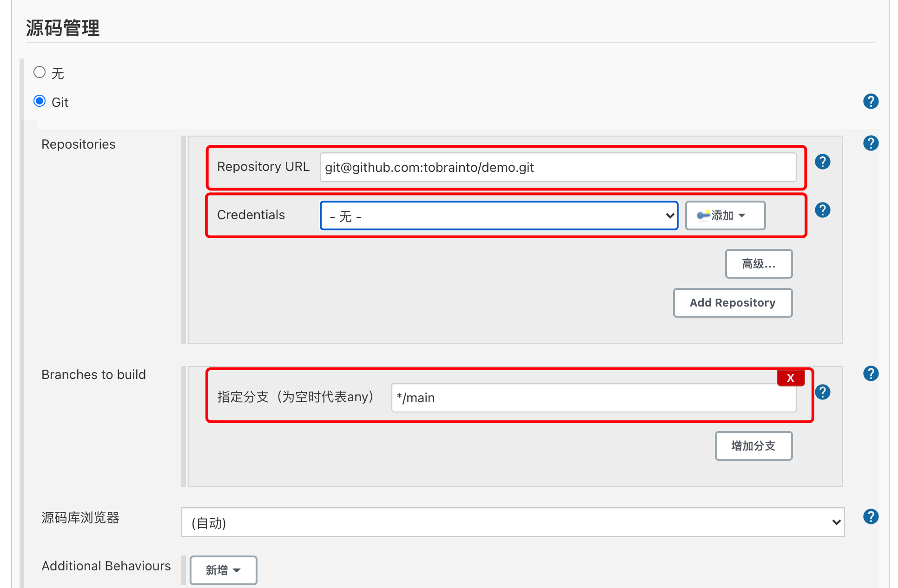Open help for Branches to build section
Viewport: 898px width, 588px height.
coord(871,373)
